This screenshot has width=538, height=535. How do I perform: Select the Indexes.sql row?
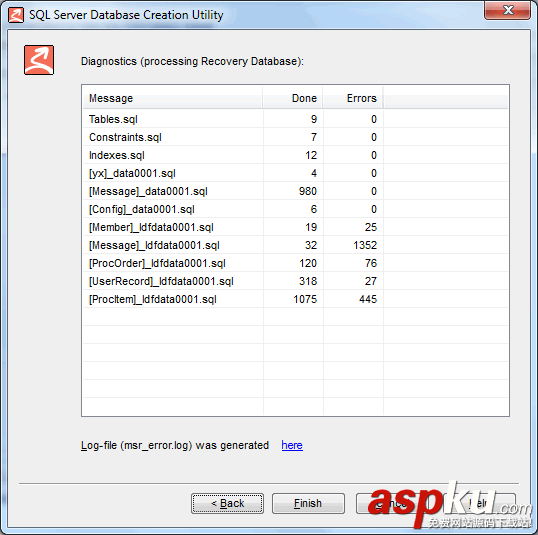(x=295, y=155)
